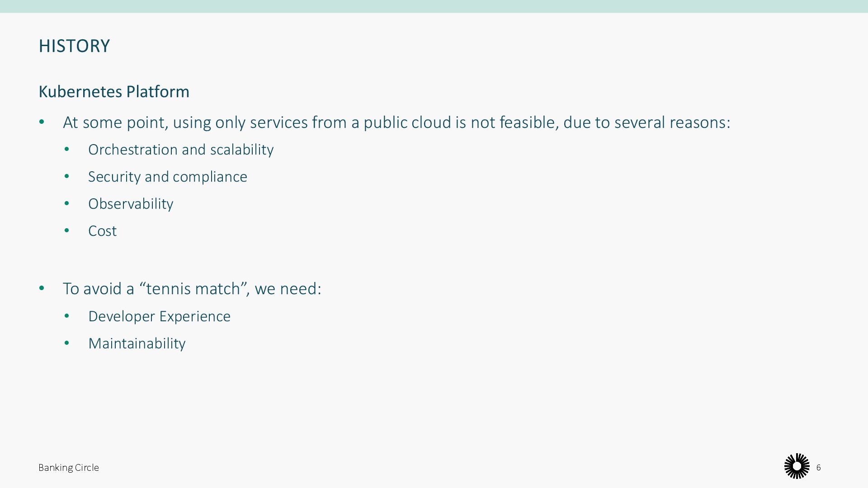868x488 pixels.
Task: Select the Developer Experience text
Action: 159,316
